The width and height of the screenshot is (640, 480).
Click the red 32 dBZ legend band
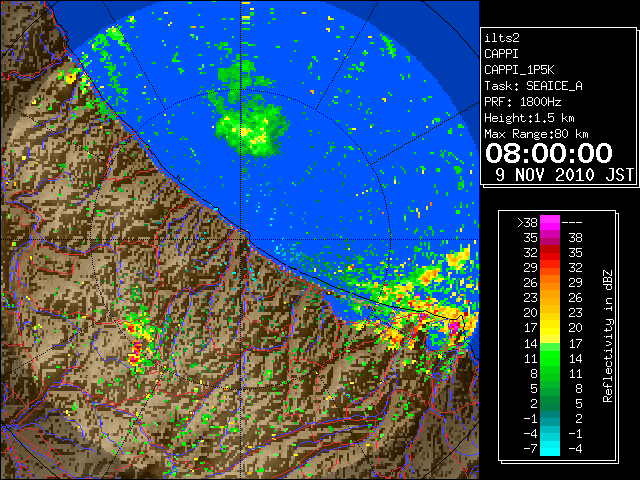point(550,253)
